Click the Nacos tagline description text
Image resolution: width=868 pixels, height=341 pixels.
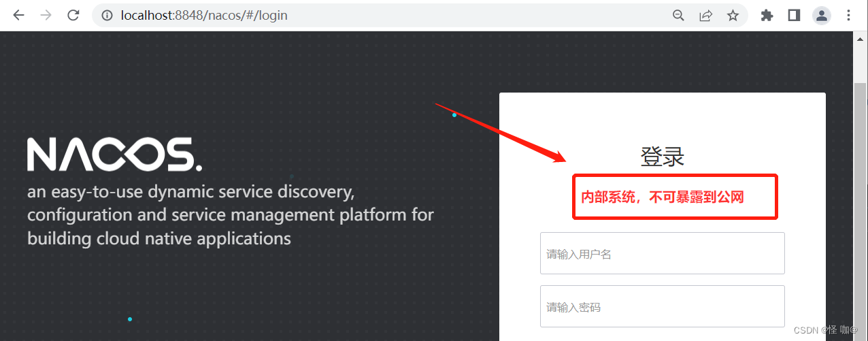pyautogui.click(x=230, y=216)
